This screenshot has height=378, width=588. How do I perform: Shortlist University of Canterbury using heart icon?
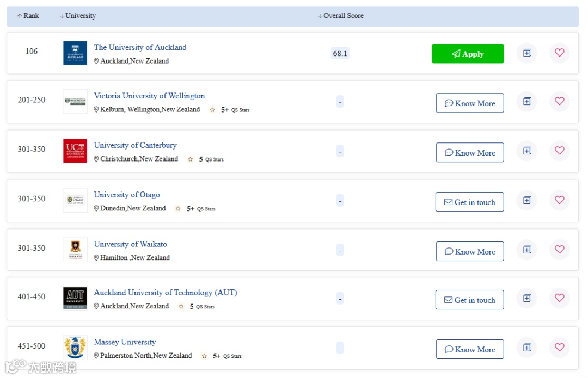click(559, 151)
